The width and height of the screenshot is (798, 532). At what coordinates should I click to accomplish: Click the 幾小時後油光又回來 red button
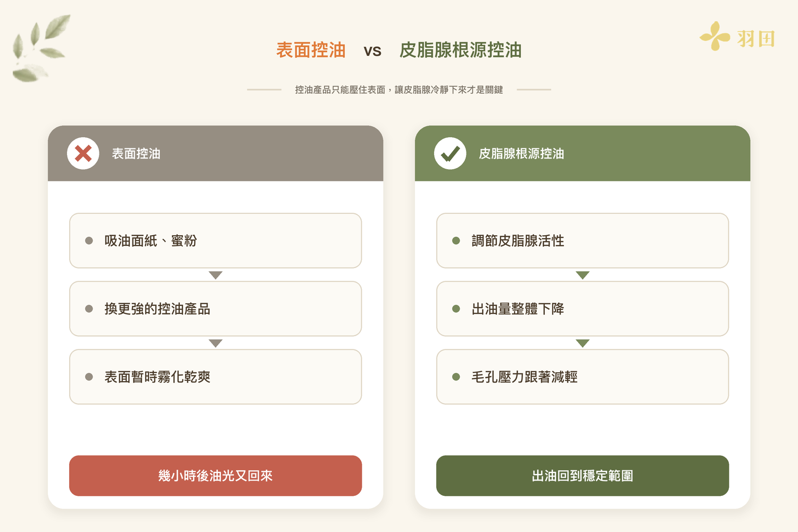[x=215, y=476]
